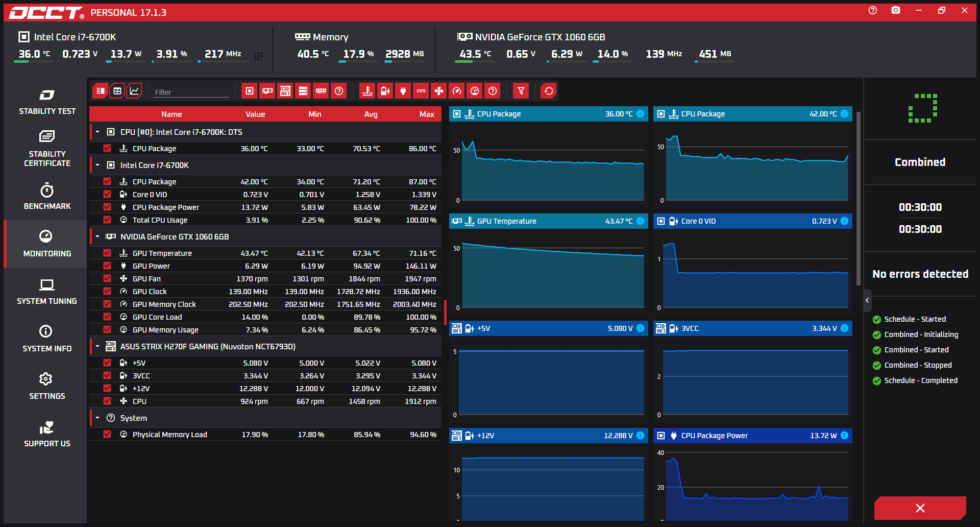Open info for CPU Package Power graph

pos(845,436)
